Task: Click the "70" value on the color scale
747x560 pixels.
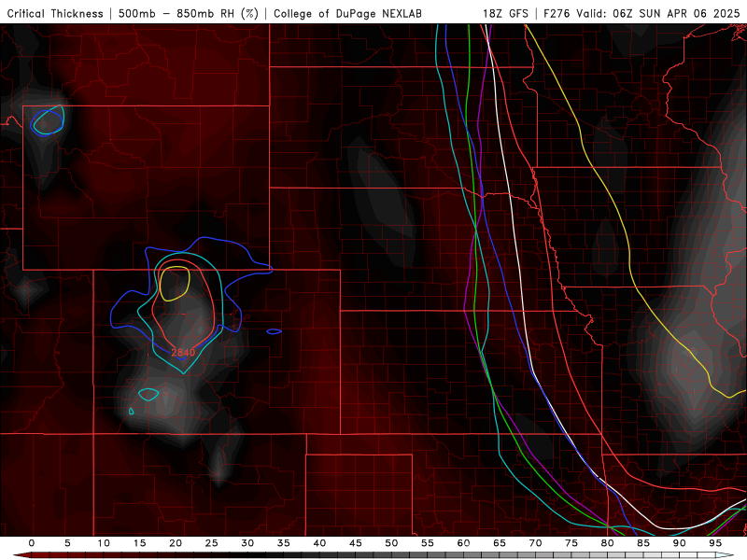Action: (x=535, y=543)
